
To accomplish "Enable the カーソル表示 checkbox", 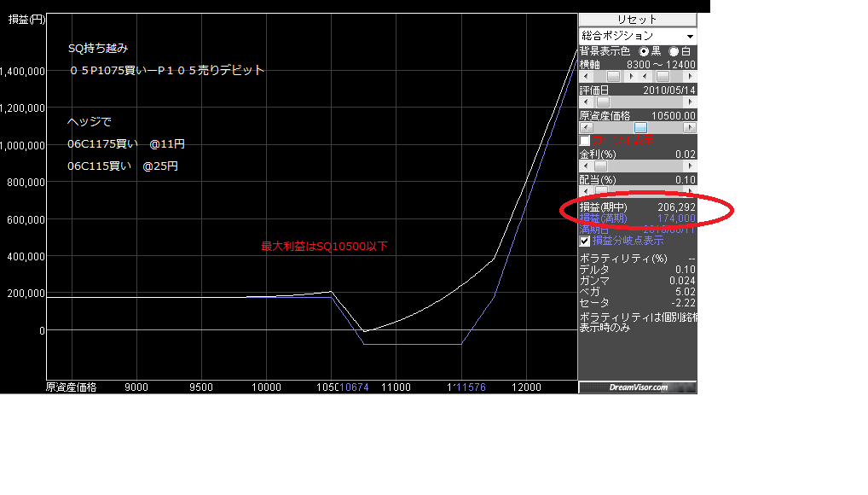I will [x=585, y=140].
